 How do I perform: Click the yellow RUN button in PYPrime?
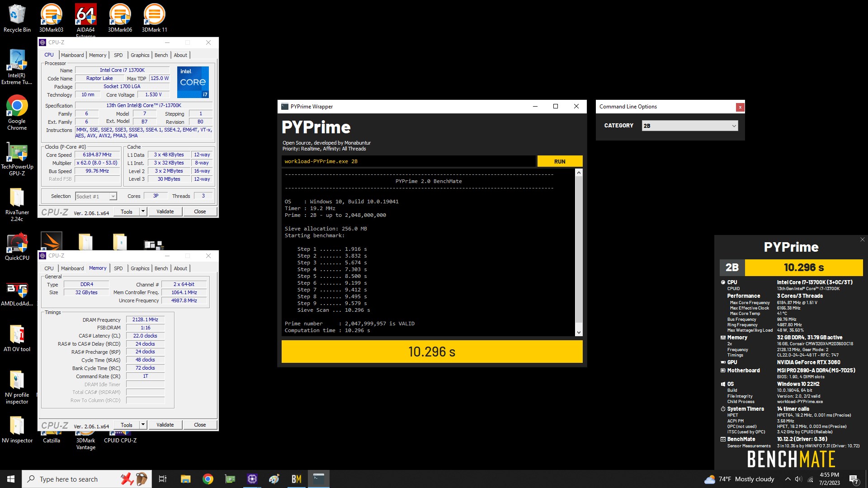(560, 161)
